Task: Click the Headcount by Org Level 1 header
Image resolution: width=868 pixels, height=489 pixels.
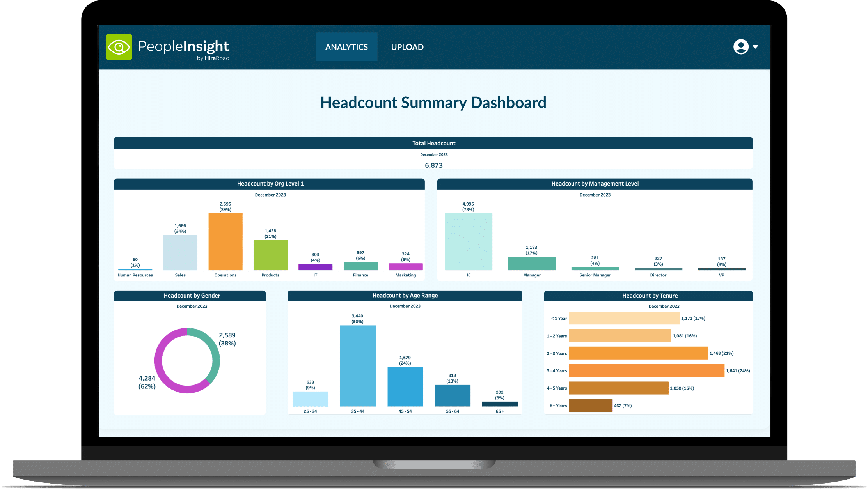Action: pyautogui.click(x=269, y=184)
